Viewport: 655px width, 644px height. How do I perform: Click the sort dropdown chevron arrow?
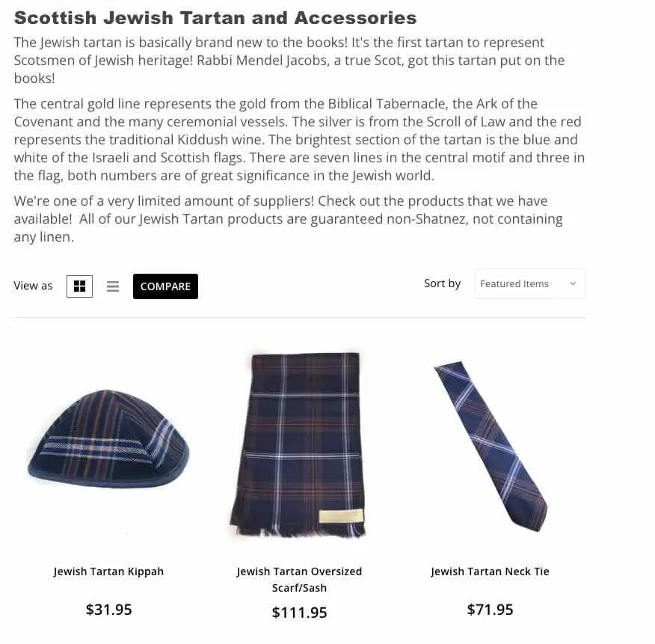[573, 283]
